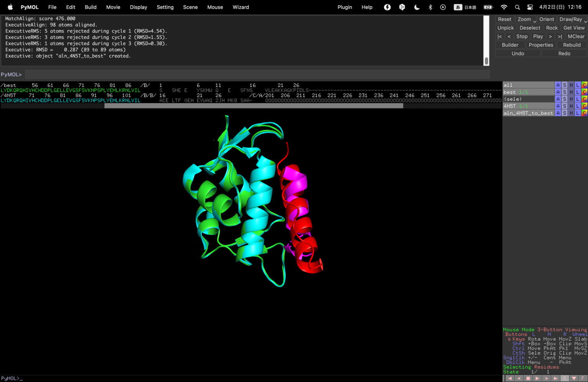Image resolution: width=588 pixels, height=382 pixels.
Task: Open the Hide (H) menu for all
Action: point(571,85)
